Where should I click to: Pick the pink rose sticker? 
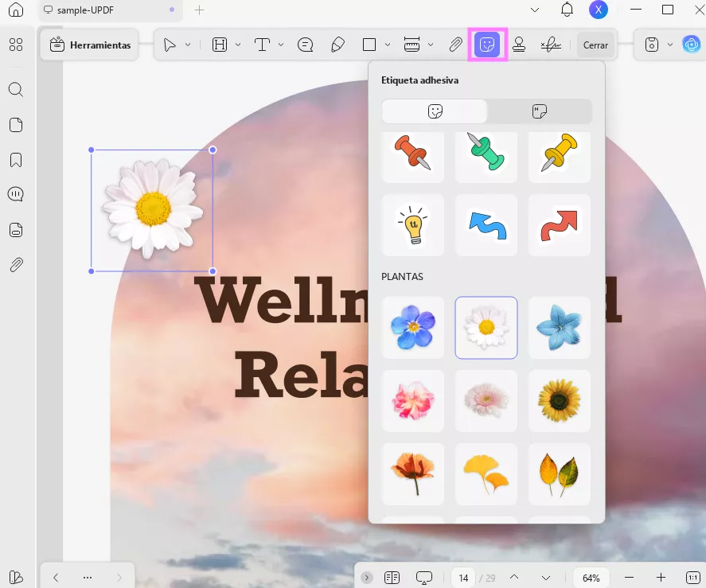[x=413, y=401]
